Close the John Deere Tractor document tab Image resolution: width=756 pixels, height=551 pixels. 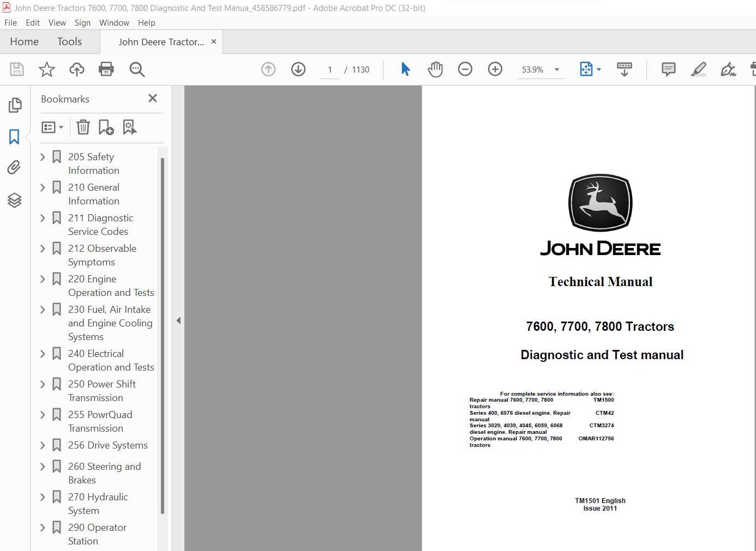coord(214,41)
